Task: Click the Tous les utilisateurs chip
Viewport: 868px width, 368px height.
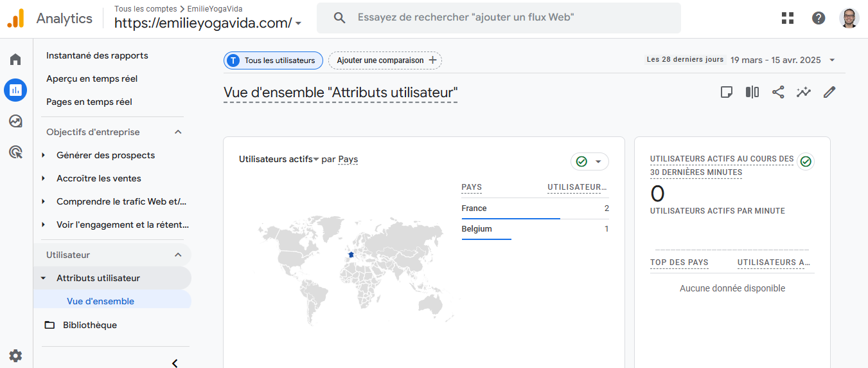Action: pos(273,60)
